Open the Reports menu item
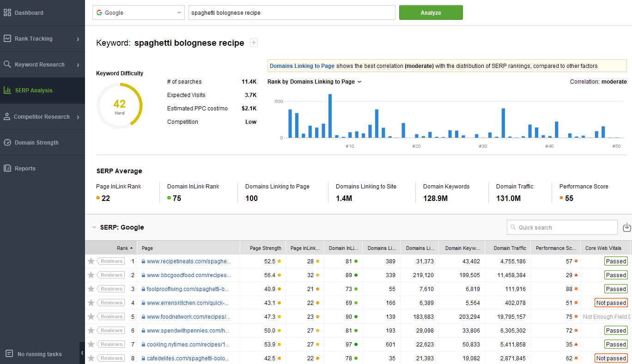 pyautogui.click(x=43, y=169)
